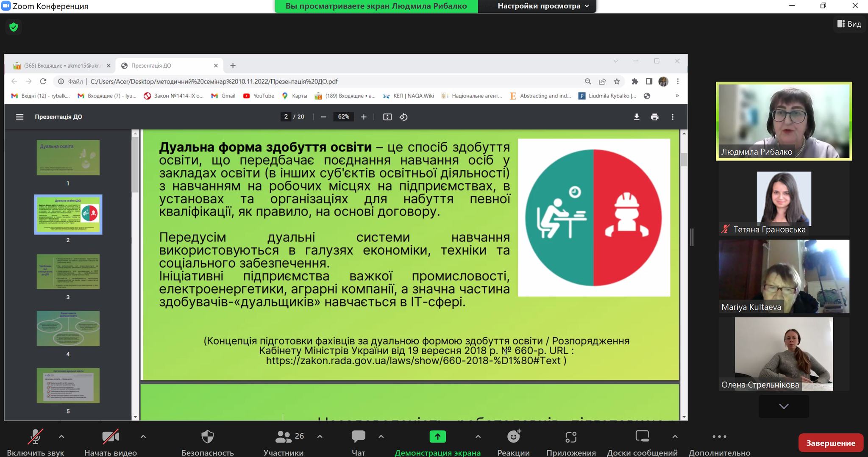Select Людмила Рибалко video tile

[x=784, y=121]
